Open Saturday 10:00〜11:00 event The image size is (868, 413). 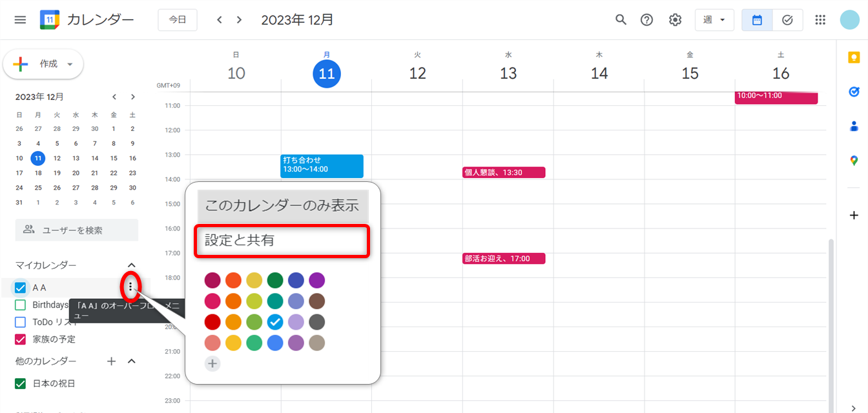pyautogui.click(x=776, y=97)
